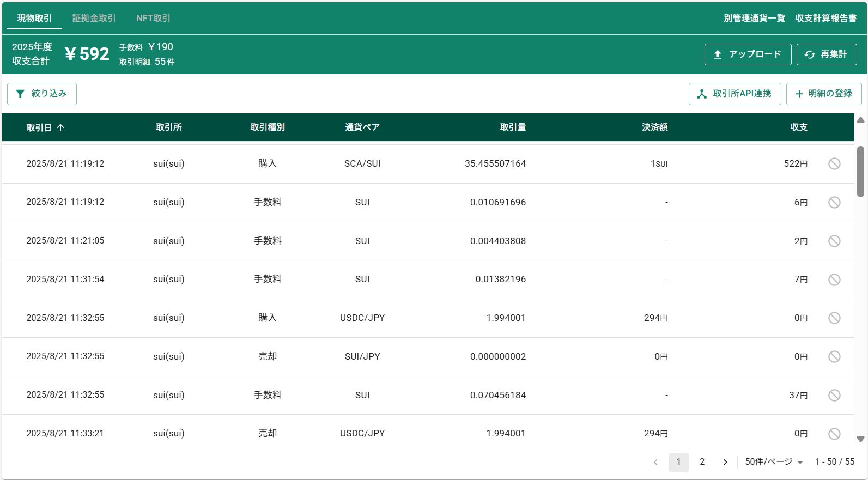Open the 別管理通貨一覧 link
The height and width of the screenshot is (480, 868).
point(754,18)
